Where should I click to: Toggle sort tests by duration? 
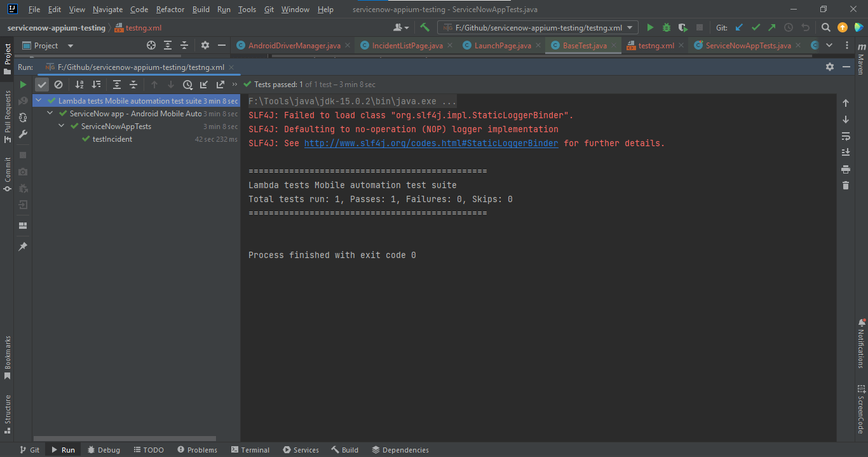(x=95, y=84)
